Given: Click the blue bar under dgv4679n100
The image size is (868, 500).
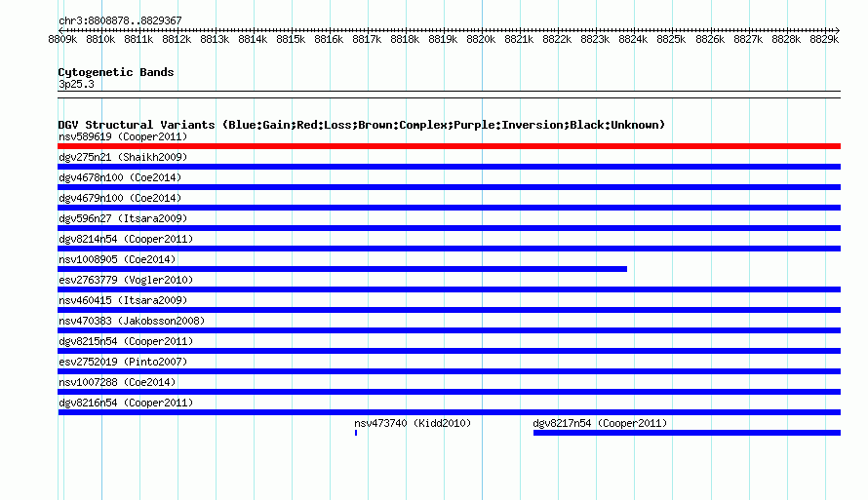Looking at the screenshot, I should (449, 208).
